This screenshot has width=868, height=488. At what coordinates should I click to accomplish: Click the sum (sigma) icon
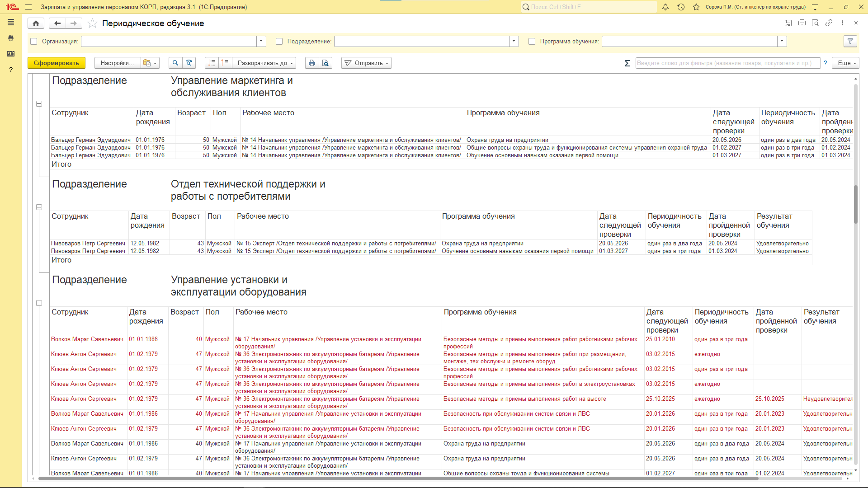(x=627, y=63)
